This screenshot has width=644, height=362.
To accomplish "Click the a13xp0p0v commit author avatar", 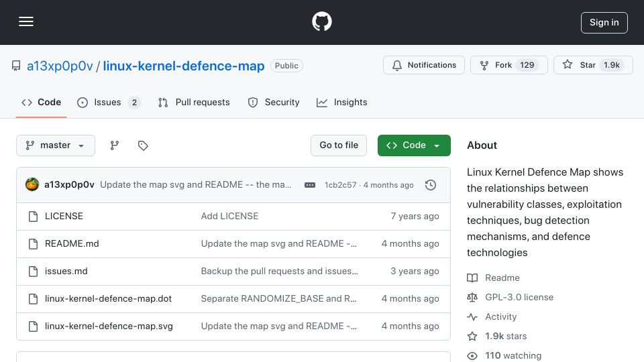I will coord(32,185).
